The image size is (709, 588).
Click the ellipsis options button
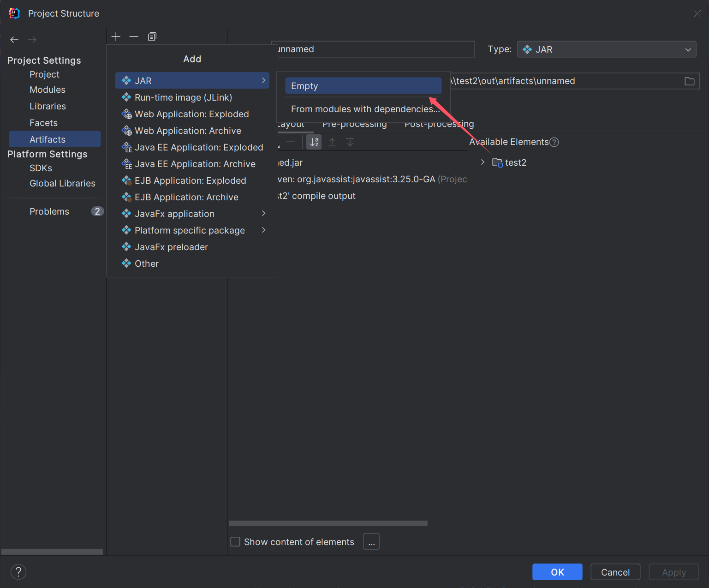tap(371, 541)
